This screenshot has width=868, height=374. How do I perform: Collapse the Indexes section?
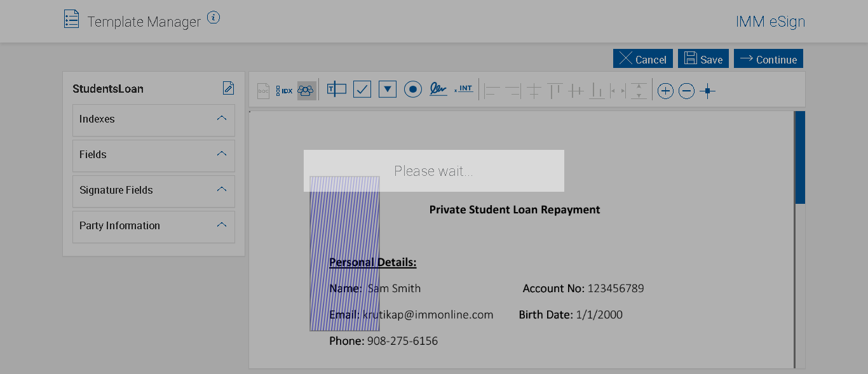[222, 118]
